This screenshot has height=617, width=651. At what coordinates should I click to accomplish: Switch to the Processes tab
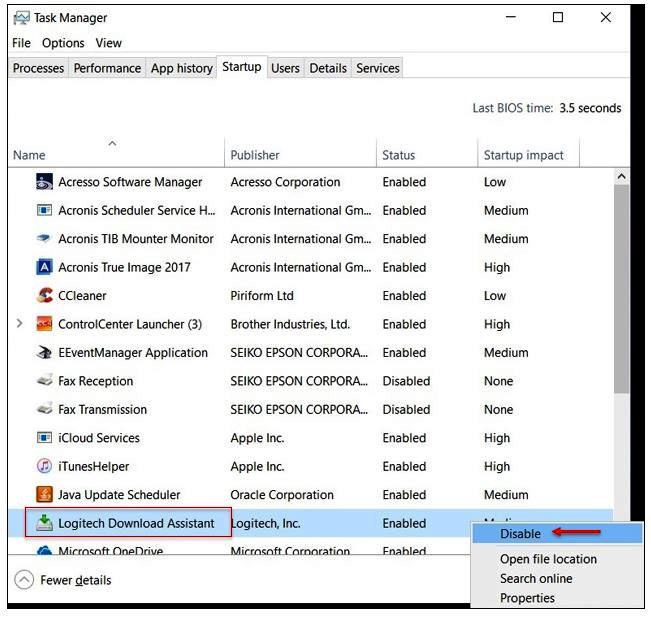38,68
